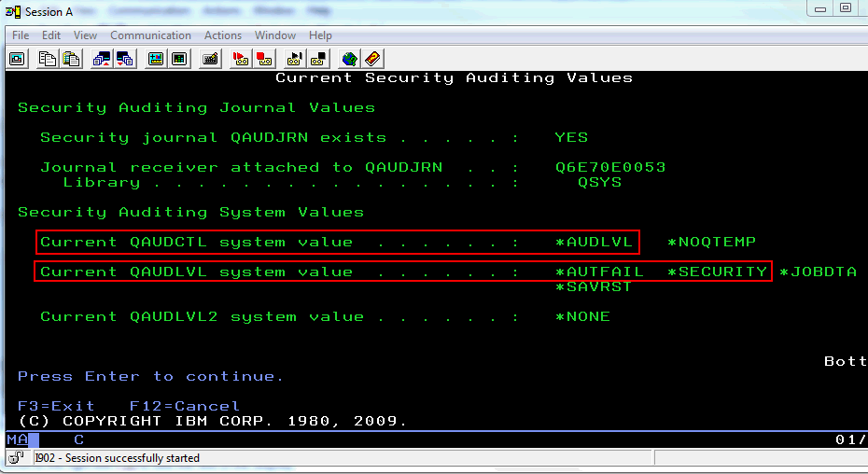Click the F3=Exit function key text

56,406
